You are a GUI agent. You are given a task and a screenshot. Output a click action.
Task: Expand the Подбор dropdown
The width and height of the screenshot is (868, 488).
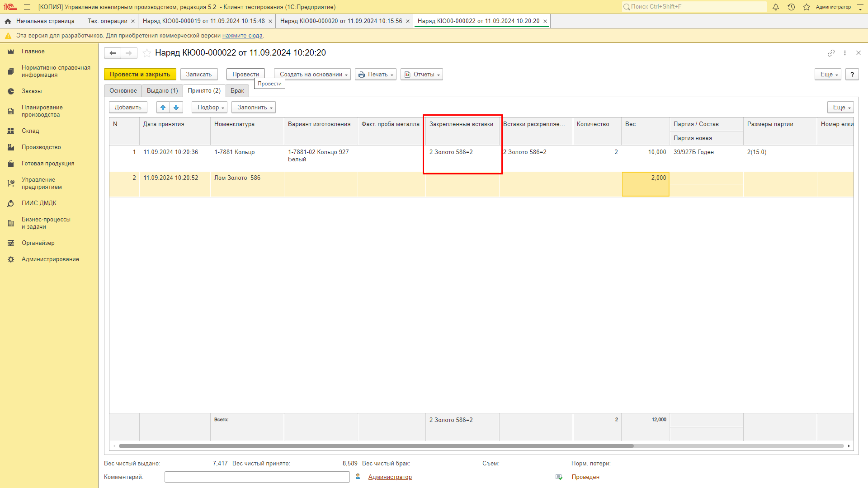(x=209, y=108)
